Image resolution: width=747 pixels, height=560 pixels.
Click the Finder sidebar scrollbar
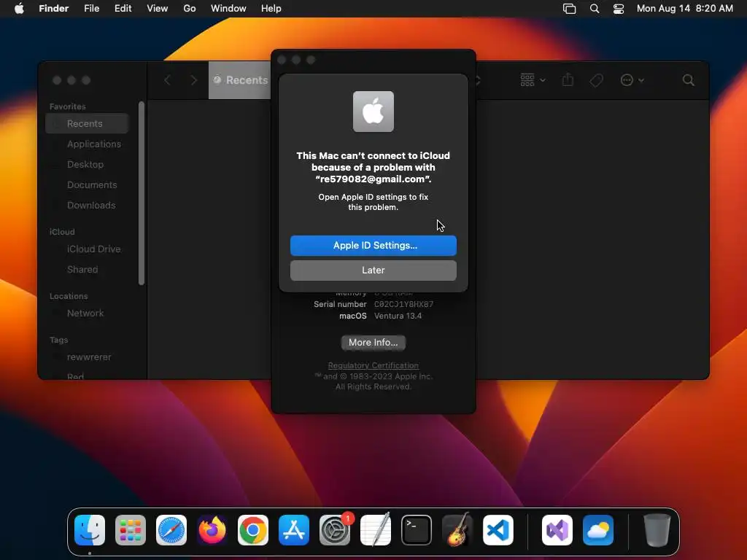point(142,192)
